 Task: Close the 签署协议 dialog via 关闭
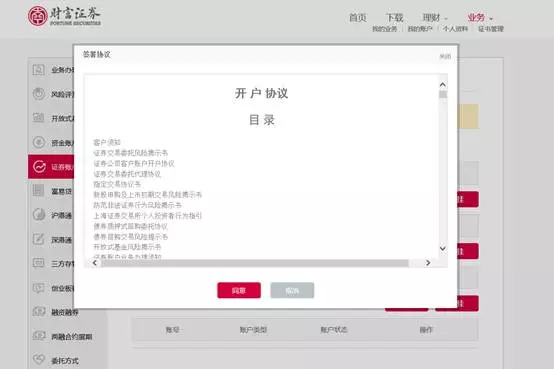tap(445, 57)
